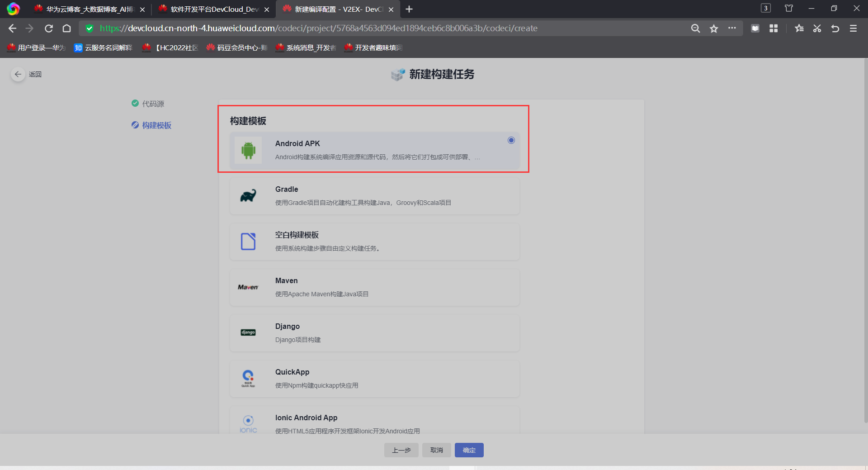
Task: Click the 返回 link text
Action: pyautogui.click(x=35, y=74)
